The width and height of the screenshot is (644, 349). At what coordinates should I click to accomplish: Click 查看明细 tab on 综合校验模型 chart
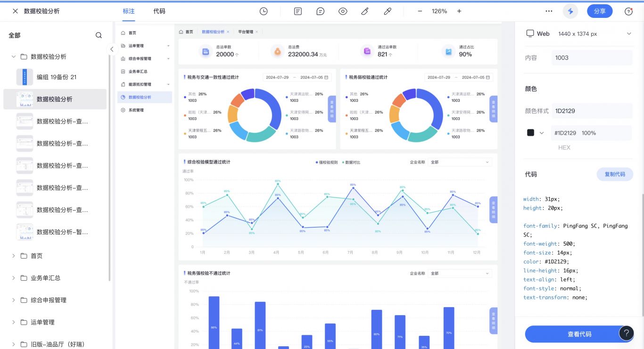pos(494,210)
